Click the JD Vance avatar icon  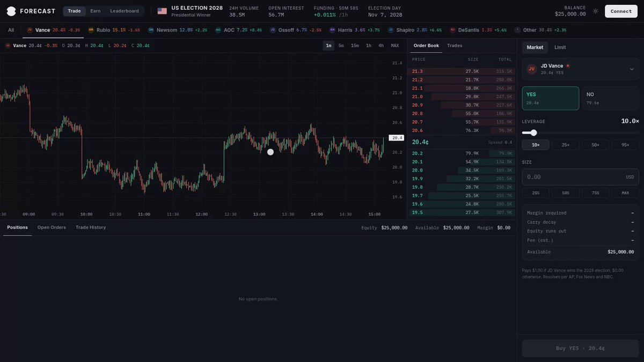pyautogui.click(x=532, y=69)
